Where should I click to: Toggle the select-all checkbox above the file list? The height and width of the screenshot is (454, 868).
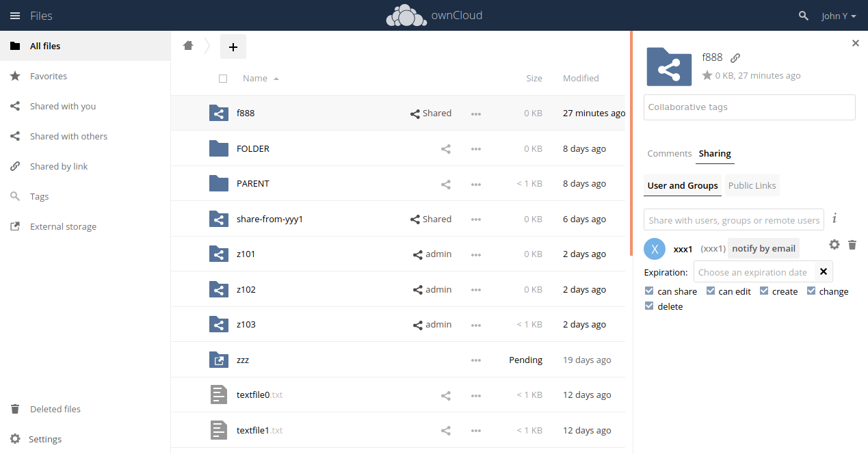point(223,78)
